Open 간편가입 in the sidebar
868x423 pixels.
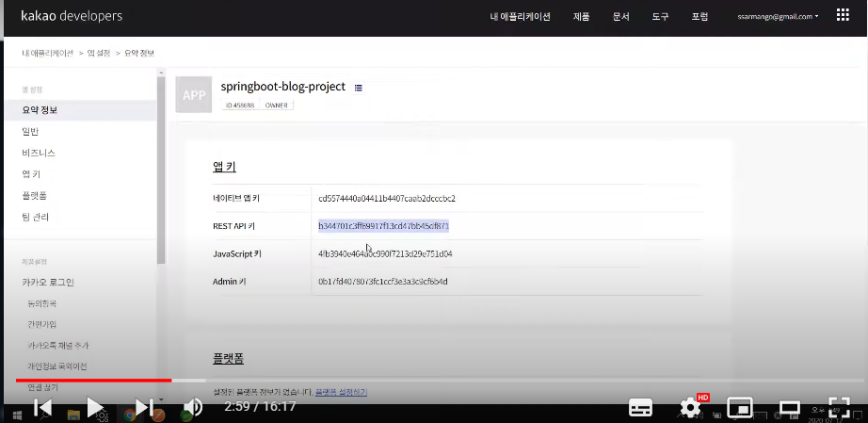coord(42,324)
